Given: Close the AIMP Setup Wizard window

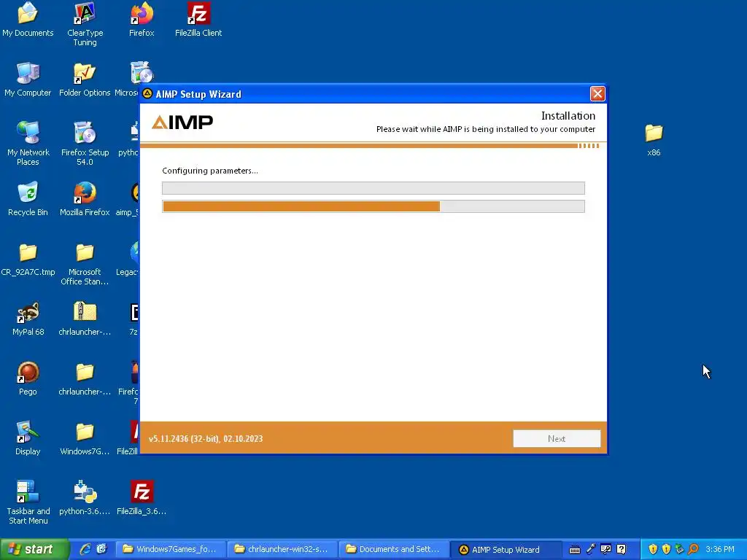Looking at the screenshot, I should [x=597, y=93].
